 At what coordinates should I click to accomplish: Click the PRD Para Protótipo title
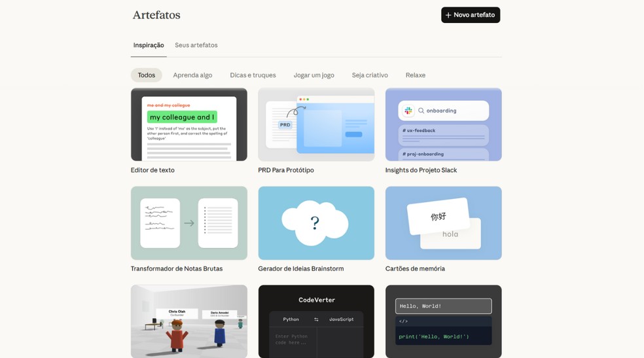click(286, 170)
